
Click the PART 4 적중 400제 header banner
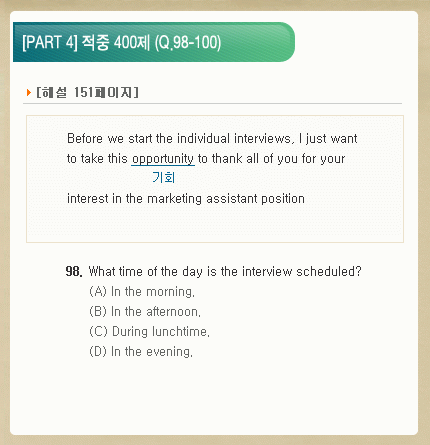[154, 42]
